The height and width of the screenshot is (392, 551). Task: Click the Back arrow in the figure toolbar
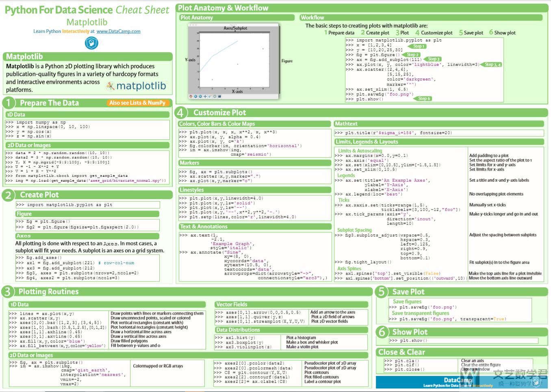click(x=195, y=96)
